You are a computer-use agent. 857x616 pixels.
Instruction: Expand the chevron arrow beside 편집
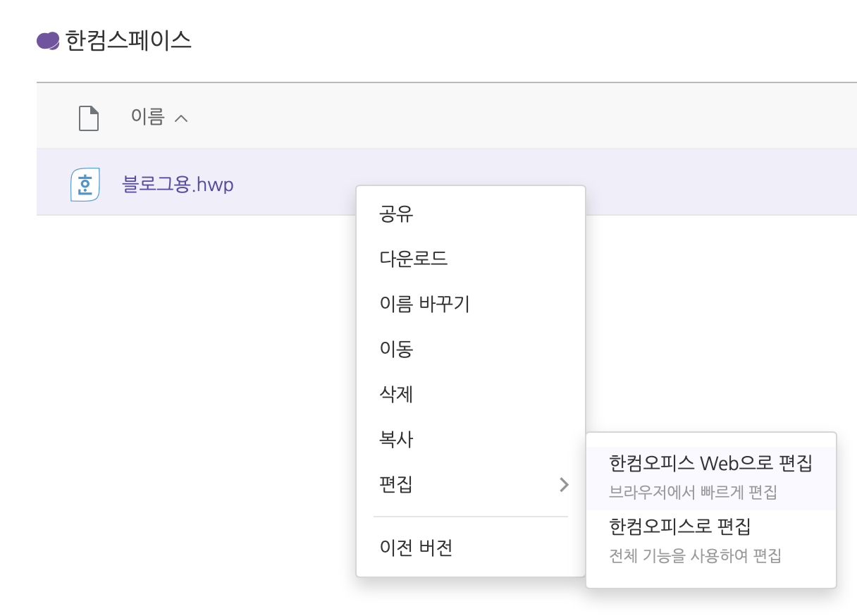(563, 484)
